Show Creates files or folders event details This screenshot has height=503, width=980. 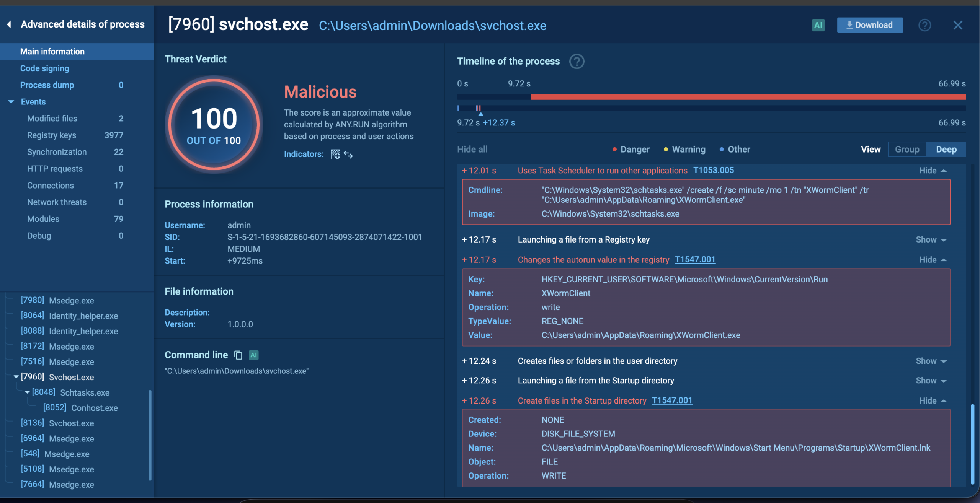[x=931, y=361]
